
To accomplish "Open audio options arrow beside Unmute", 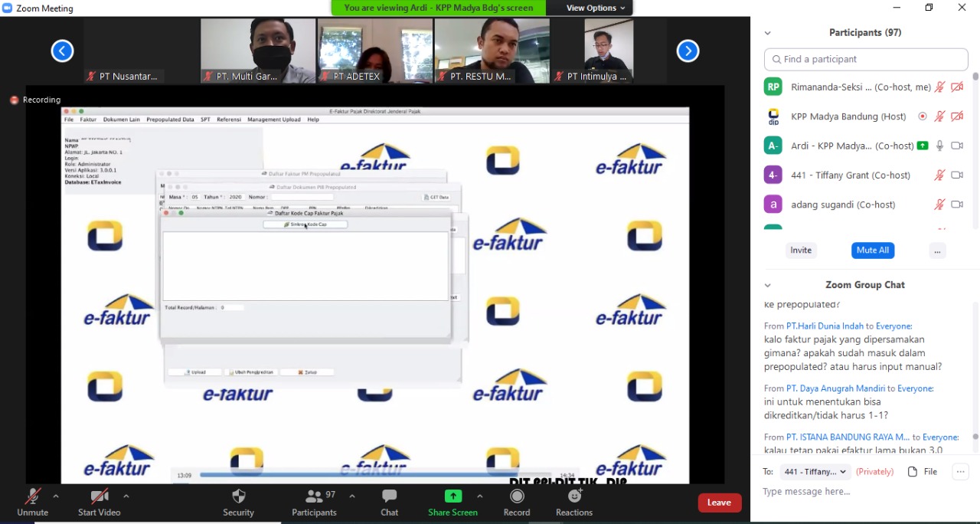I will click(56, 496).
